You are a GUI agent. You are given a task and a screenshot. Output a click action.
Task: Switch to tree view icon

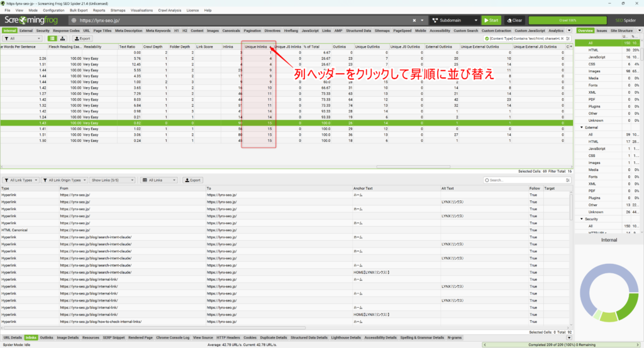coord(63,38)
